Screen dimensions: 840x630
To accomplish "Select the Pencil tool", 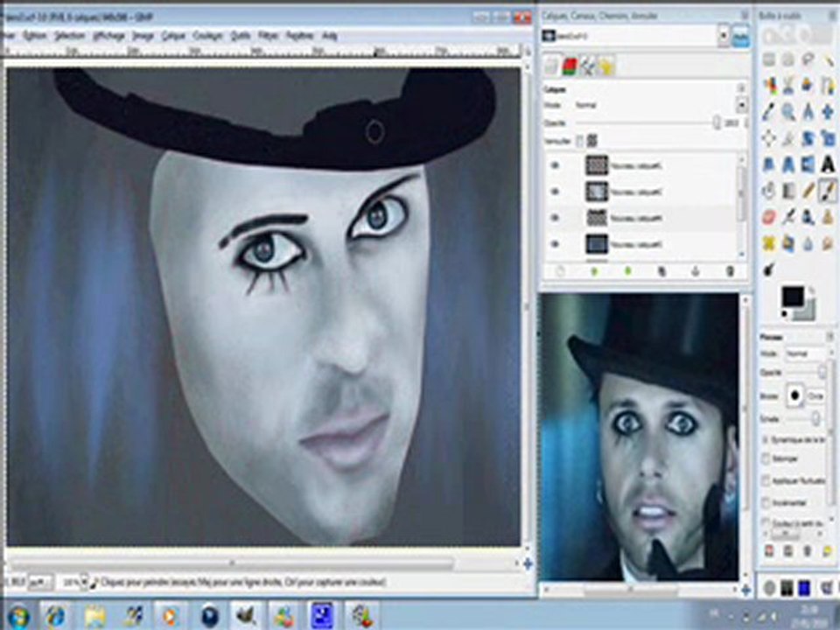I will 808,191.
